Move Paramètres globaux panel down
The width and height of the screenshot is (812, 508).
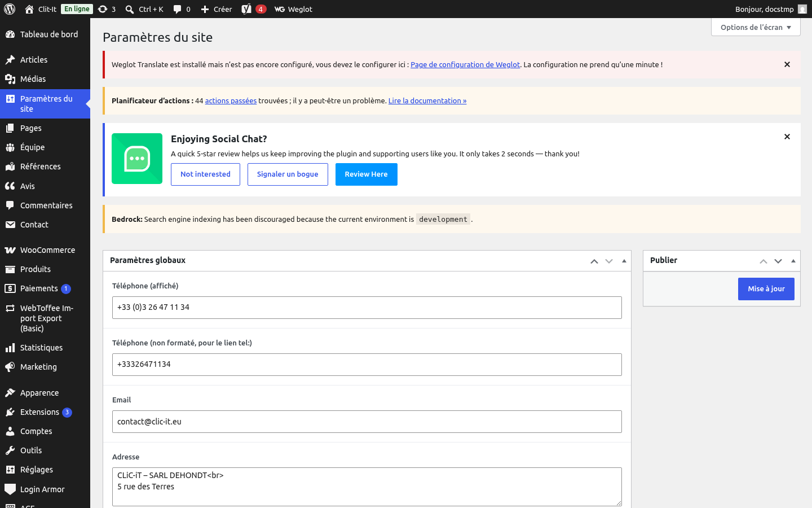point(609,261)
